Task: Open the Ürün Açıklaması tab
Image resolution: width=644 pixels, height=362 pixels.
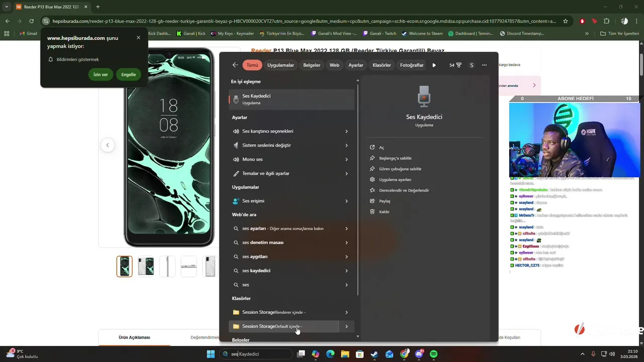Action: point(134,338)
